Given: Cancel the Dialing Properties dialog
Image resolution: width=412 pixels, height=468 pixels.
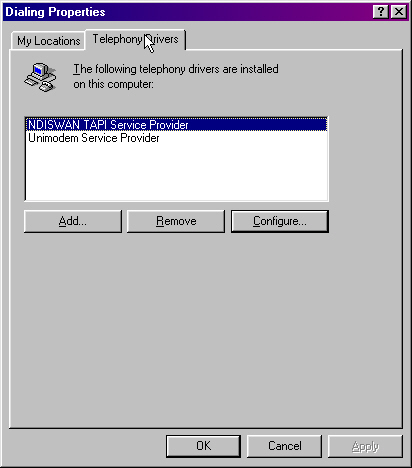Looking at the screenshot, I should (x=284, y=446).
